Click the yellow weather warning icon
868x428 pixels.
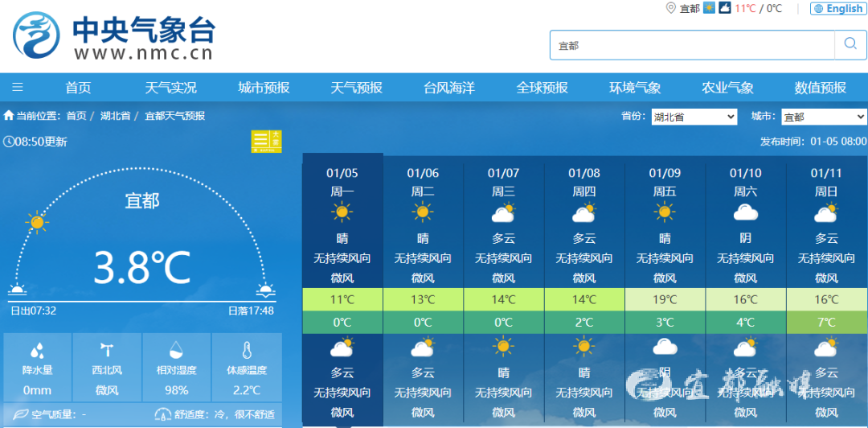[266, 142]
